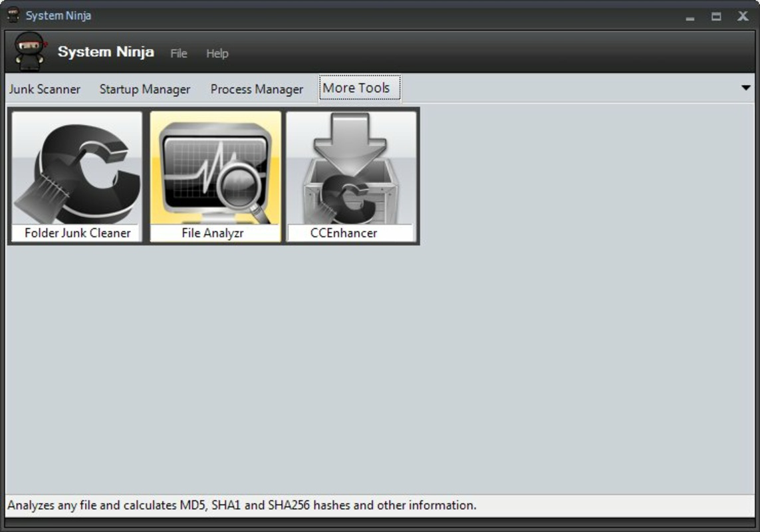Open the Help menu
This screenshot has height=532, width=760.
217,53
